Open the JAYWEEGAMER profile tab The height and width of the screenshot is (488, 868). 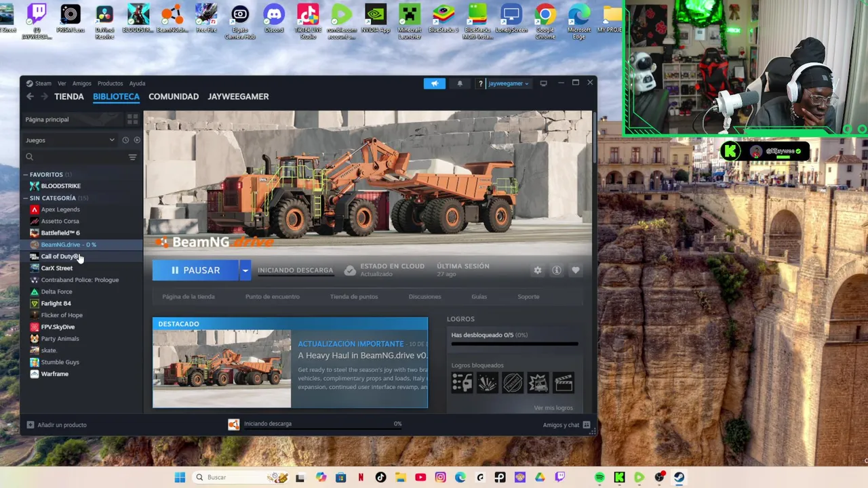238,96
